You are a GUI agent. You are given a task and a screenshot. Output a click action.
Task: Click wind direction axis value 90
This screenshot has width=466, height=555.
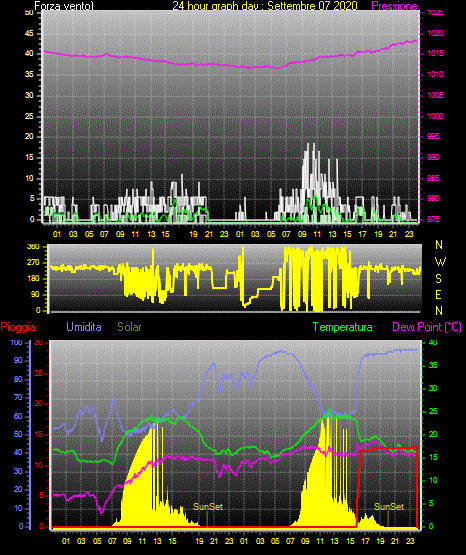[x=35, y=294]
